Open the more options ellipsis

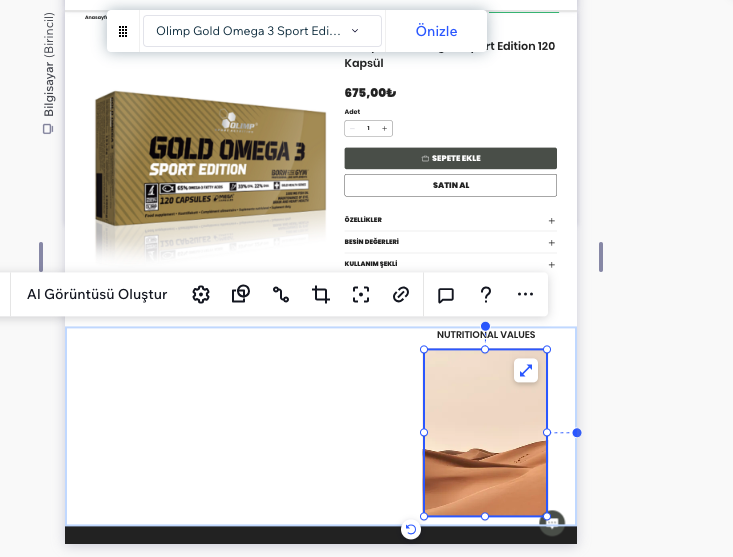click(525, 294)
